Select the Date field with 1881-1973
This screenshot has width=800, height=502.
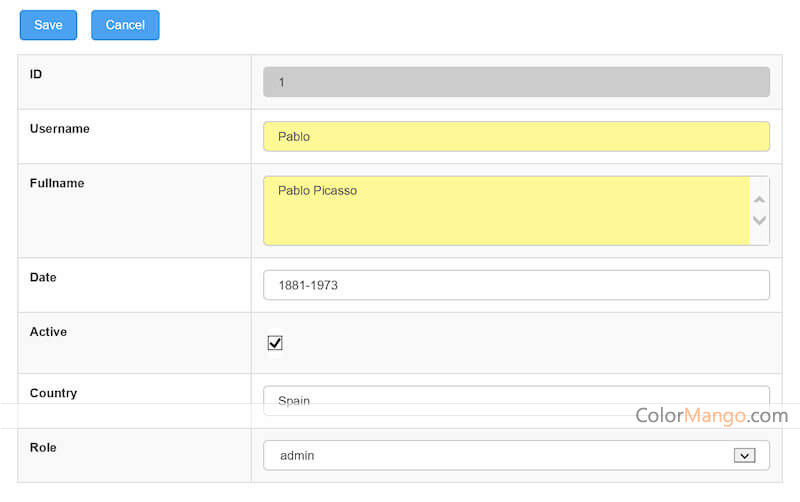515,285
